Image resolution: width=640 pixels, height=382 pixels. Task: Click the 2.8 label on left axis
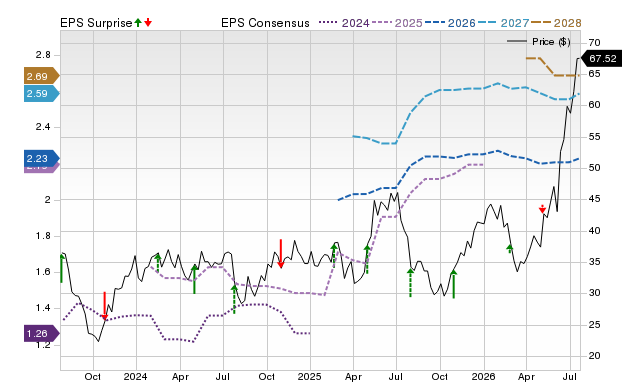pyautogui.click(x=43, y=55)
